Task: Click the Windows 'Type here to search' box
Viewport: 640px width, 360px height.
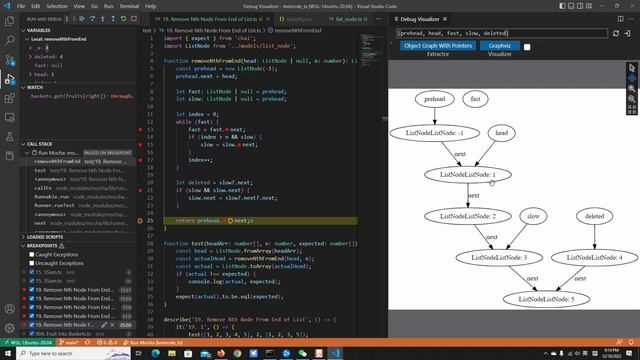Action: coord(73,353)
